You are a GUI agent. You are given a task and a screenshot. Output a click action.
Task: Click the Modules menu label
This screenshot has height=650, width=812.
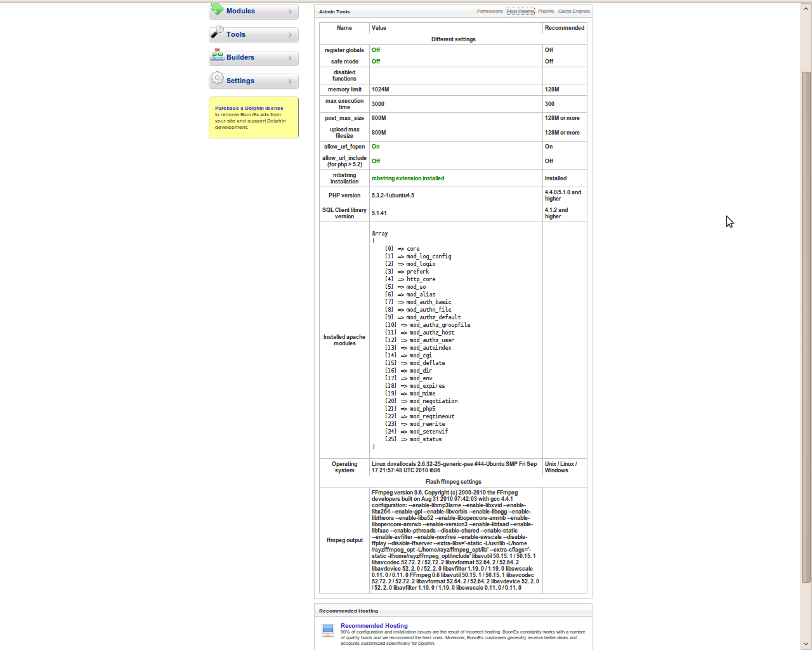pyautogui.click(x=240, y=11)
